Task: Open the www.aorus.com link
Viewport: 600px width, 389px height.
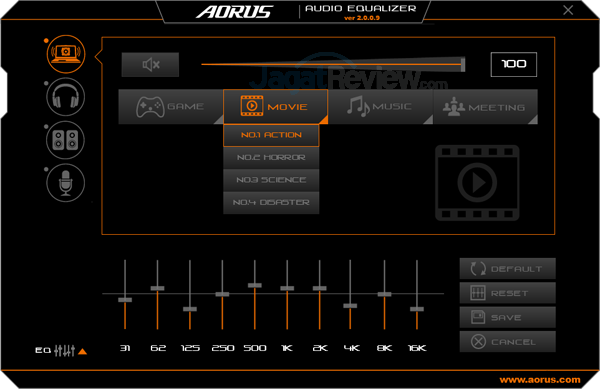Action: click(540, 380)
